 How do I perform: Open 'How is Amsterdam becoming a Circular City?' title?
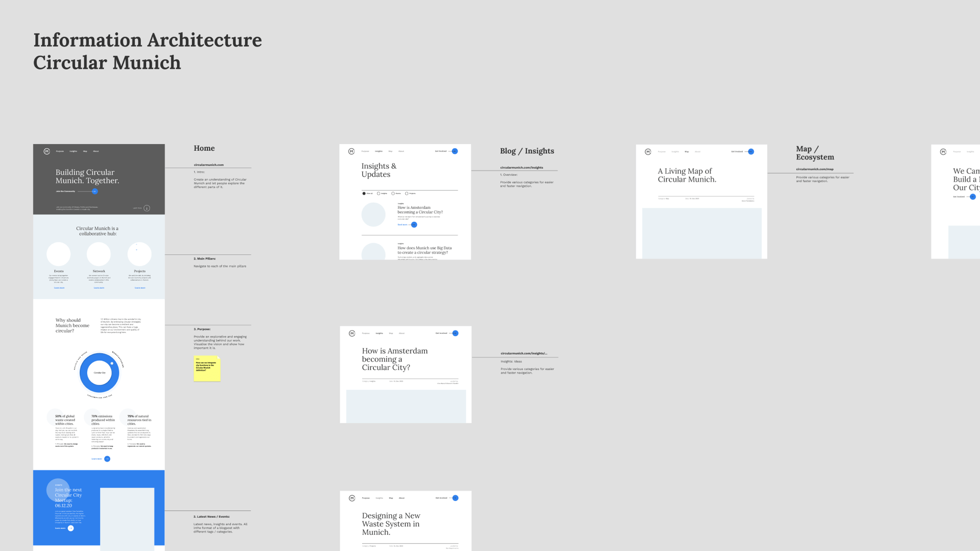[420, 210]
